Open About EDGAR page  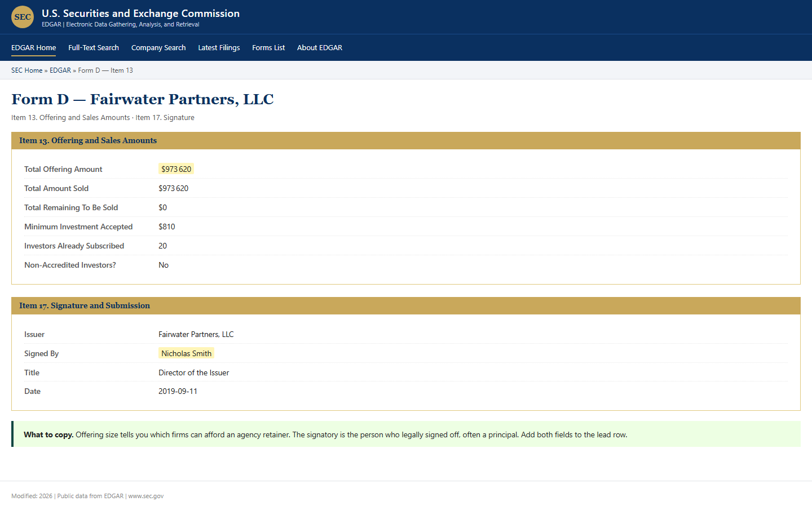pos(320,48)
